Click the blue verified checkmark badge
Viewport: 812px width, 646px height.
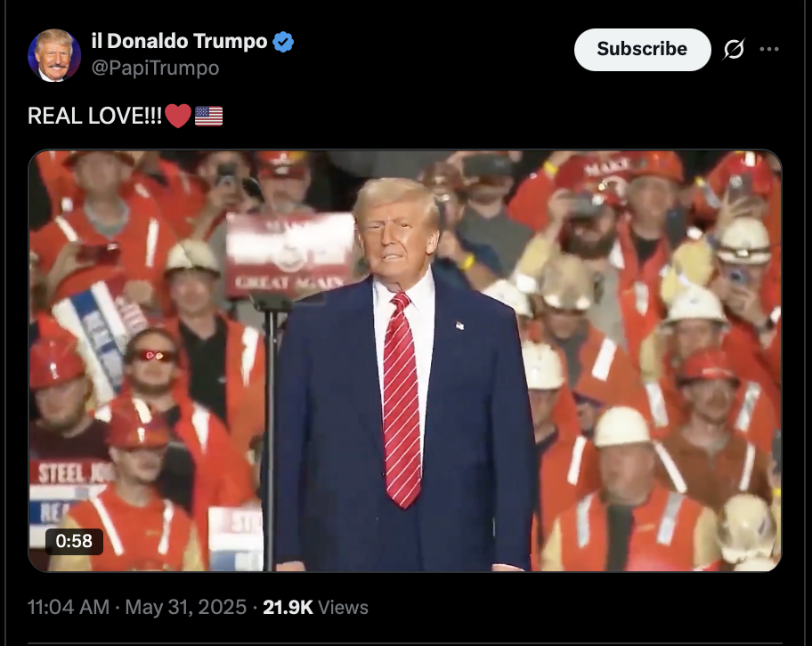coord(283,42)
